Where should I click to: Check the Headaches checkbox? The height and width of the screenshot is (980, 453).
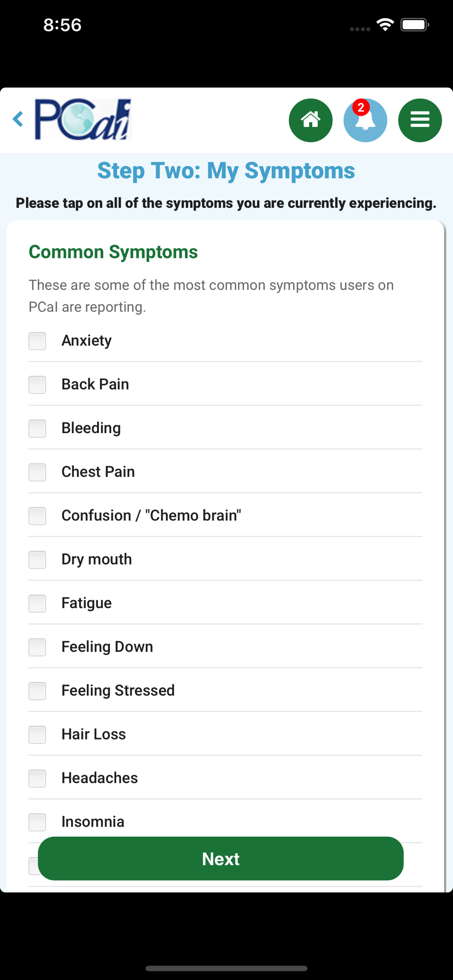point(37,778)
